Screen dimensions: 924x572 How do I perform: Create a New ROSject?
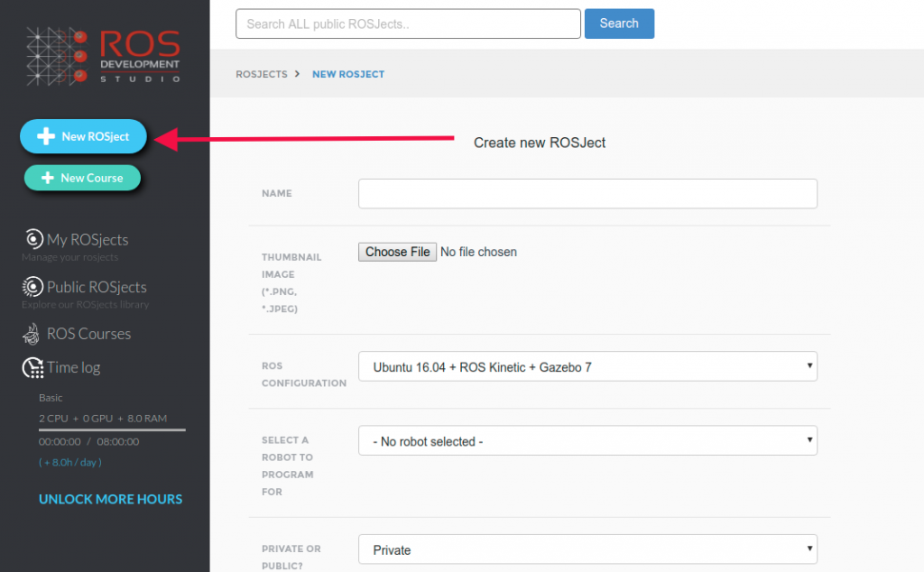(x=83, y=136)
